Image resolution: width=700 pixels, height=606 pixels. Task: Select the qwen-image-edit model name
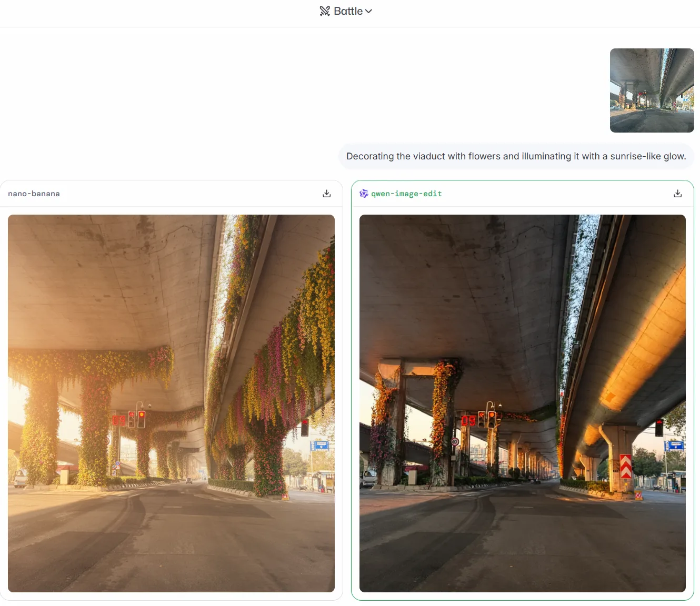coord(406,194)
